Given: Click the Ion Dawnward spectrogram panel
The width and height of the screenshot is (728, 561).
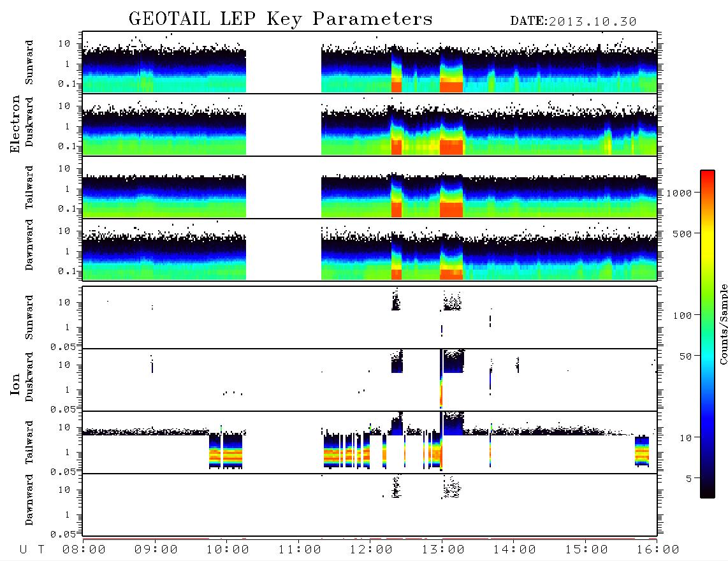Looking at the screenshot, I should (x=370, y=504).
